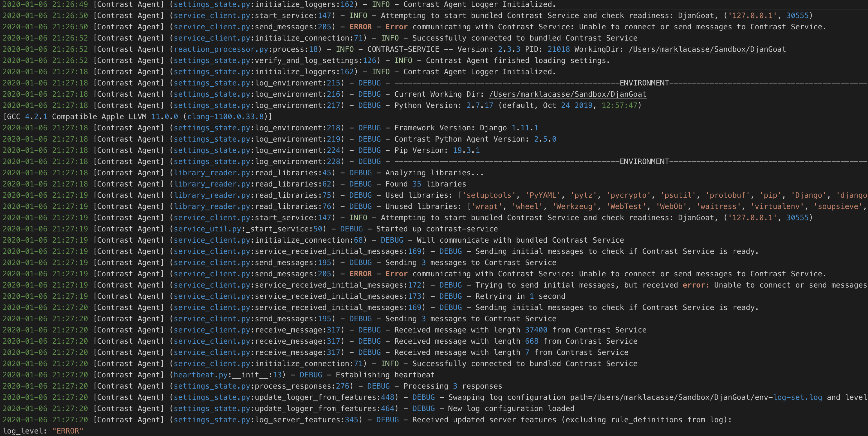Click the service_util.py file name
Screen dimensions: 868x436
208,229
